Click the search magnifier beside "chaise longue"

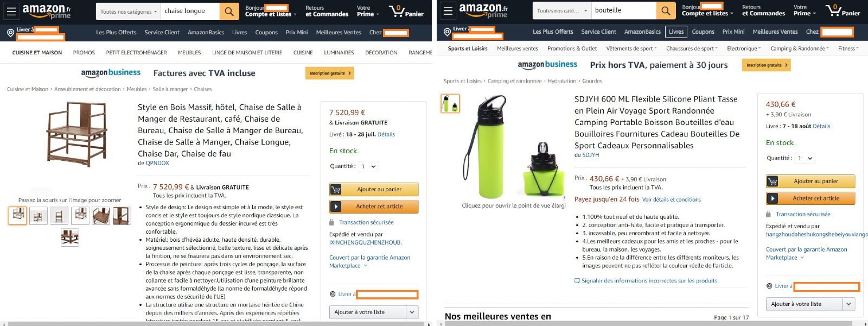(229, 11)
